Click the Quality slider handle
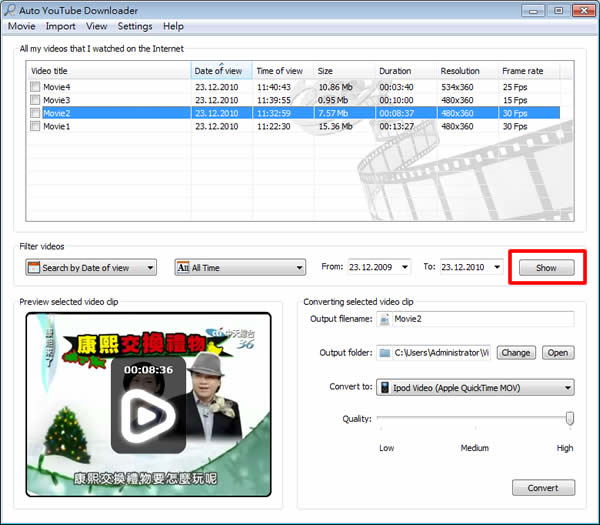This screenshot has width=600, height=525. tap(569, 419)
